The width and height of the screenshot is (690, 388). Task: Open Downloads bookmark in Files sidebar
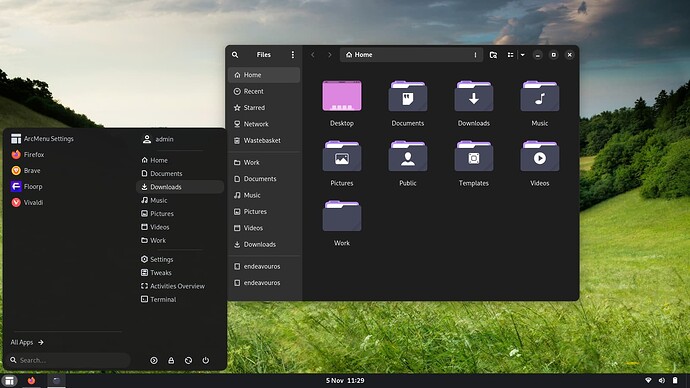point(264,244)
